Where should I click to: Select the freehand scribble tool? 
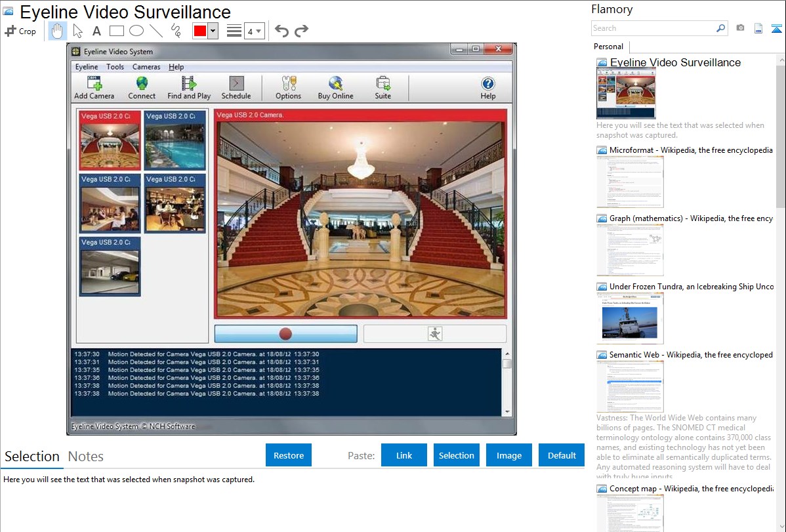click(x=176, y=31)
